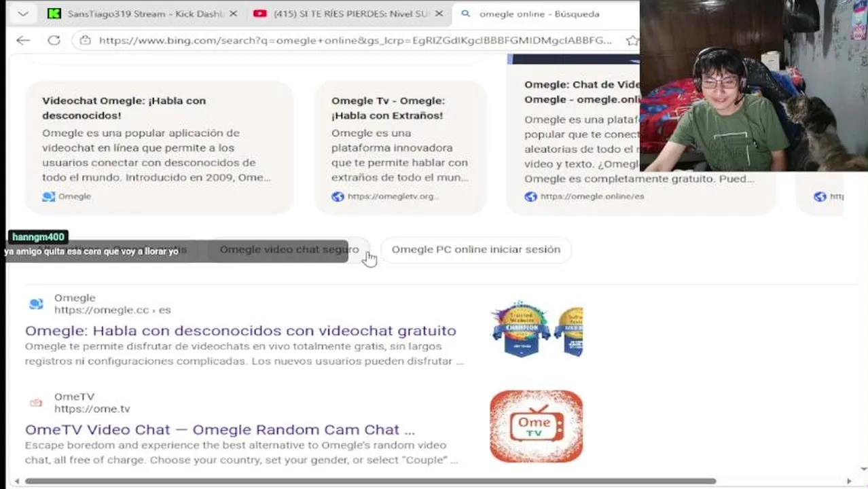Click the search magnifier icon on third tab

click(x=466, y=14)
